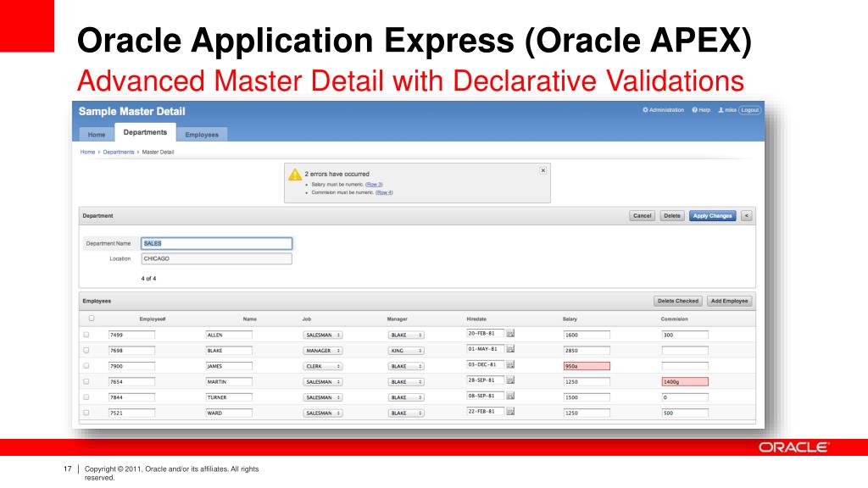Open the KING manager dropdown
This screenshot has height=488, width=868.
406,351
